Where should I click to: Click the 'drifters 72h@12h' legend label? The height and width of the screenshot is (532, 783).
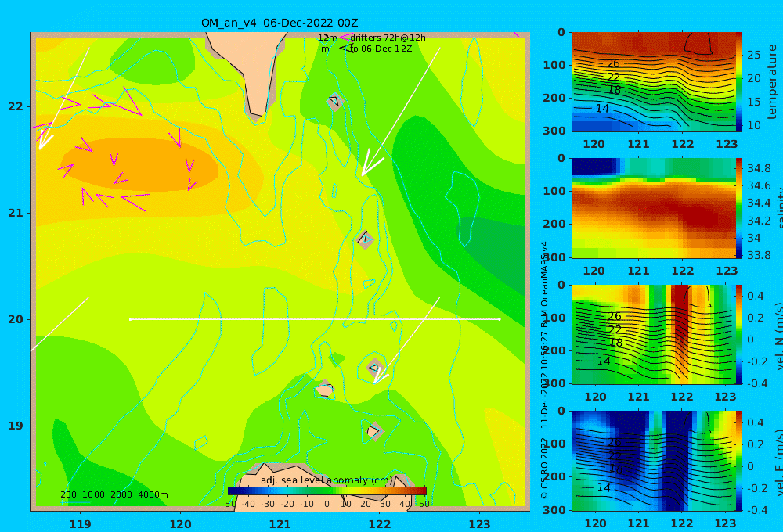point(388,38)
